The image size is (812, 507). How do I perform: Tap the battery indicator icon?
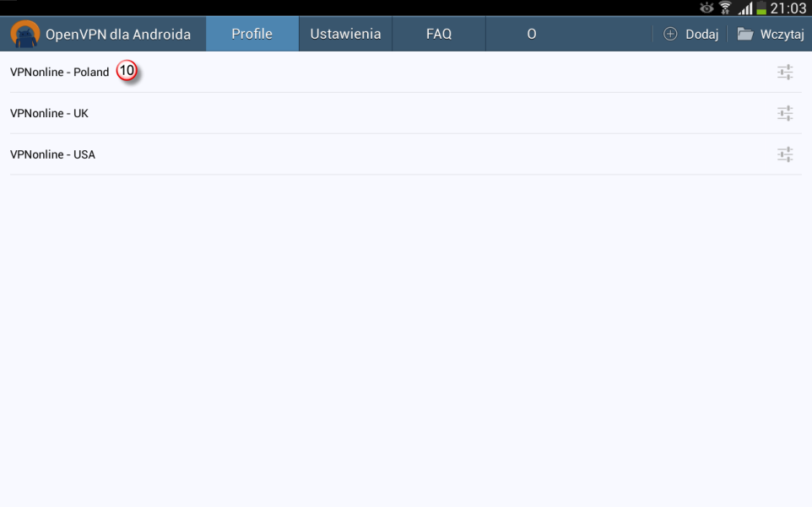click(x=761, y=8)
